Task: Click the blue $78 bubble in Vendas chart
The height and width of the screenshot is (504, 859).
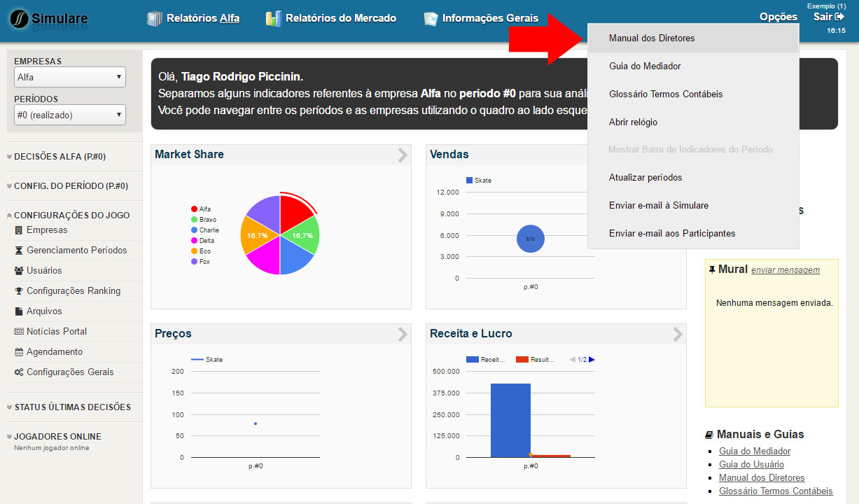Action: click(531, 239)
